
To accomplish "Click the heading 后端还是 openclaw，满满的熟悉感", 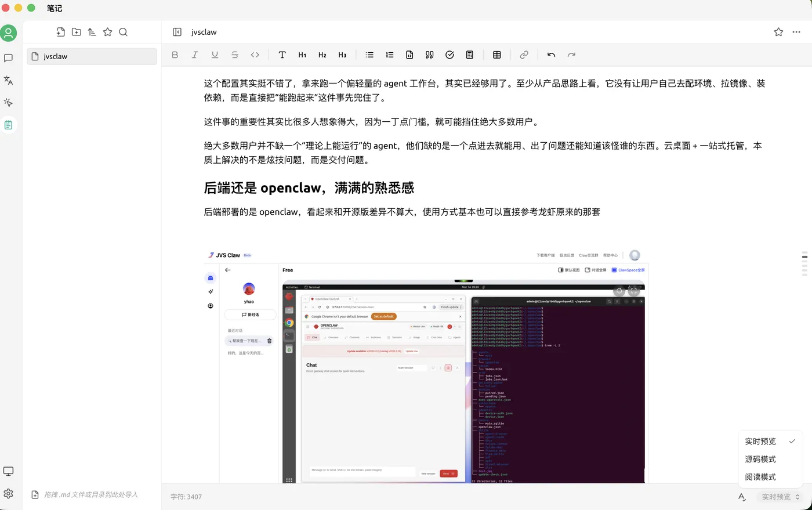I will tap(309, 187).
